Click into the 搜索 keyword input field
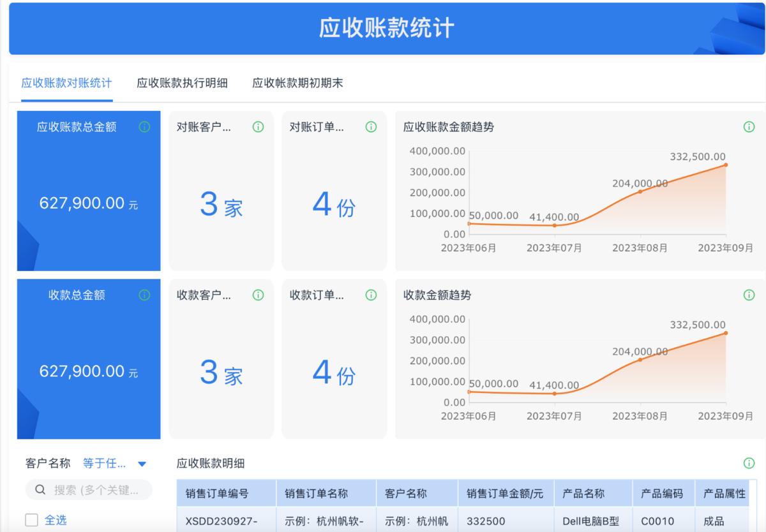The width and height of the screenshot is (766, 532). click(96, 490)
